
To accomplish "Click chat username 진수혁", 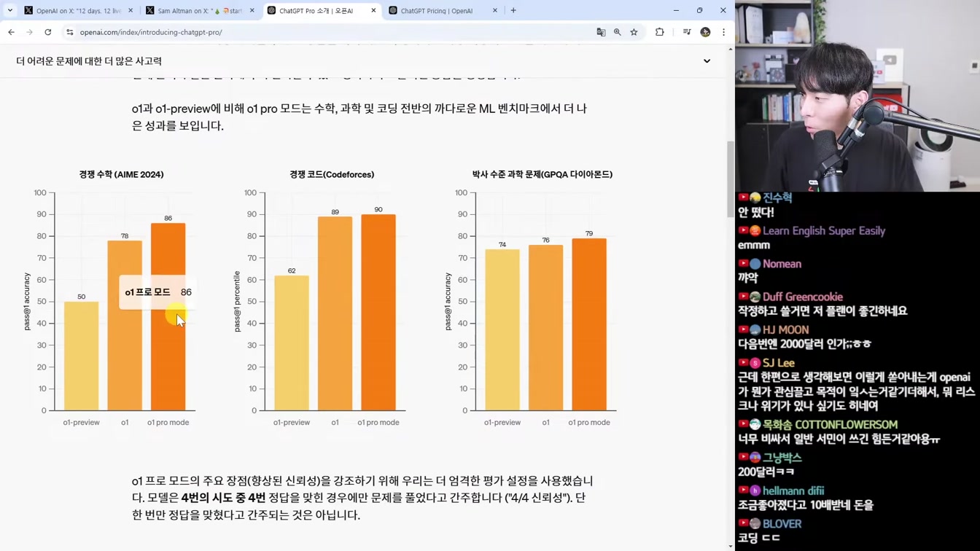I will point(777,198).
